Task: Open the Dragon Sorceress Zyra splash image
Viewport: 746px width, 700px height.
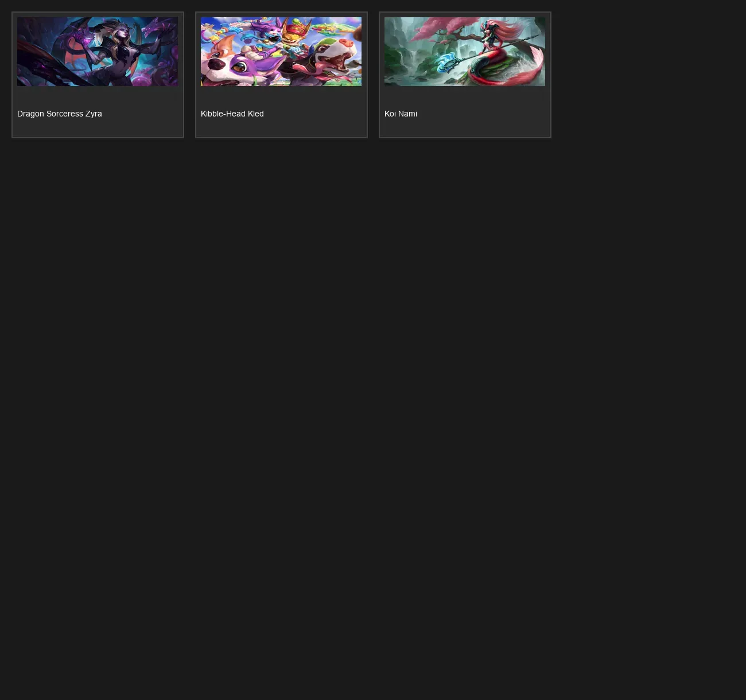Action: [x=98, y=52]
